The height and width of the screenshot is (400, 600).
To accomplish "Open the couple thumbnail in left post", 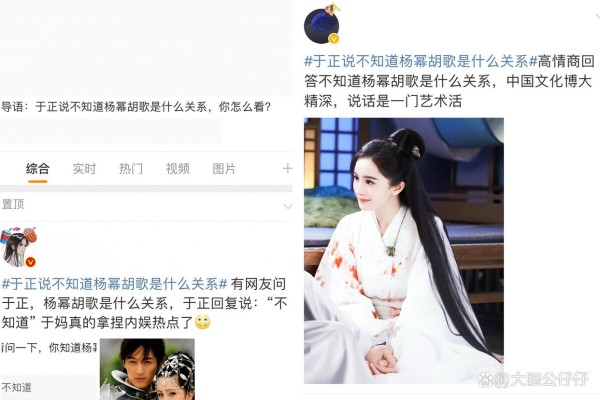I will (147, 369).
